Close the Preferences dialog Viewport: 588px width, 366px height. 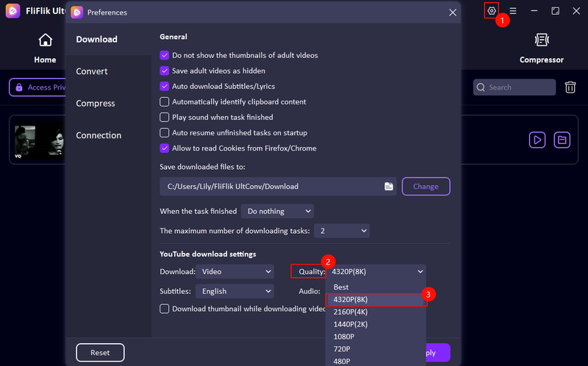pos(453,12)
